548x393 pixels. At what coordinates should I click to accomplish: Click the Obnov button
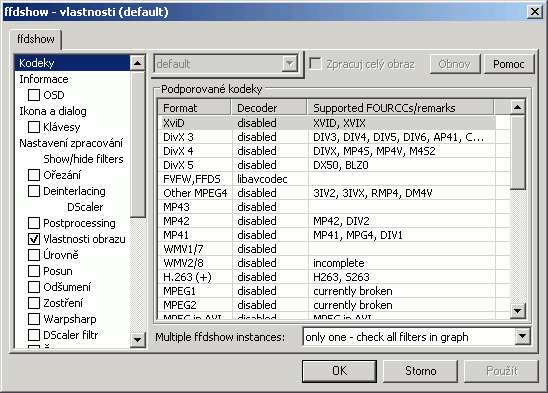click(455, 64)
